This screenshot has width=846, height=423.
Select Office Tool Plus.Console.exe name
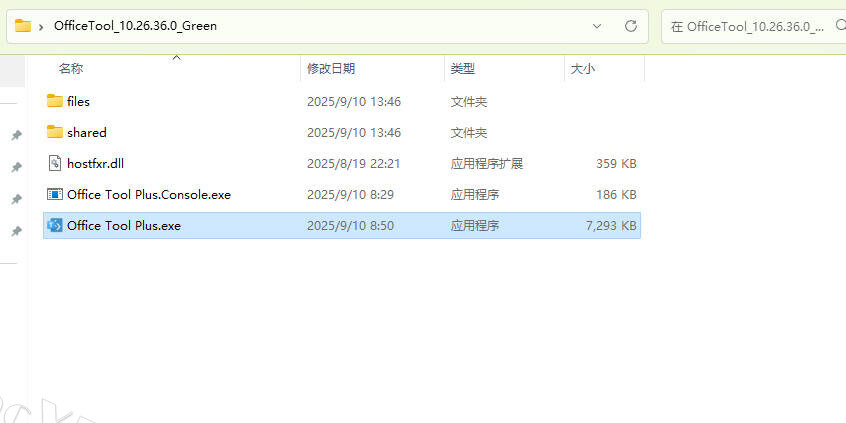click(x=149, y=195)
